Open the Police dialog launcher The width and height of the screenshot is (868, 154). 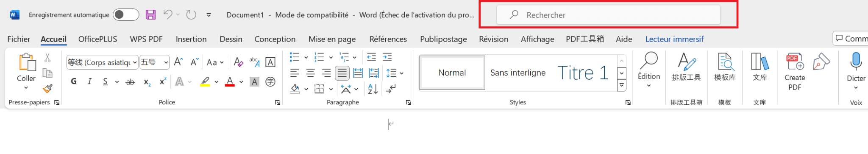click(x=278, y=102)
